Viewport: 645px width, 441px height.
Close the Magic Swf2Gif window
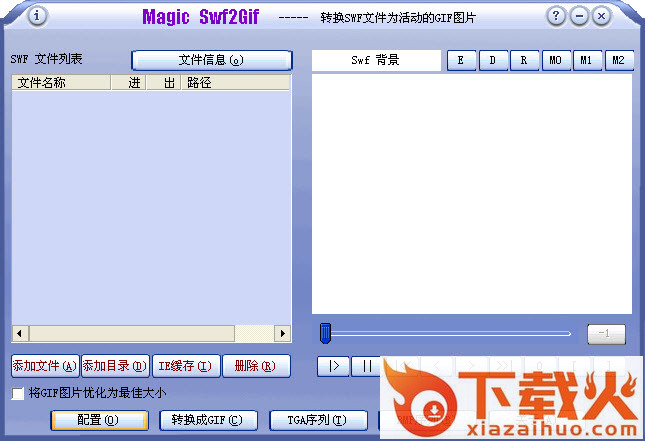(x=601, y=16)
